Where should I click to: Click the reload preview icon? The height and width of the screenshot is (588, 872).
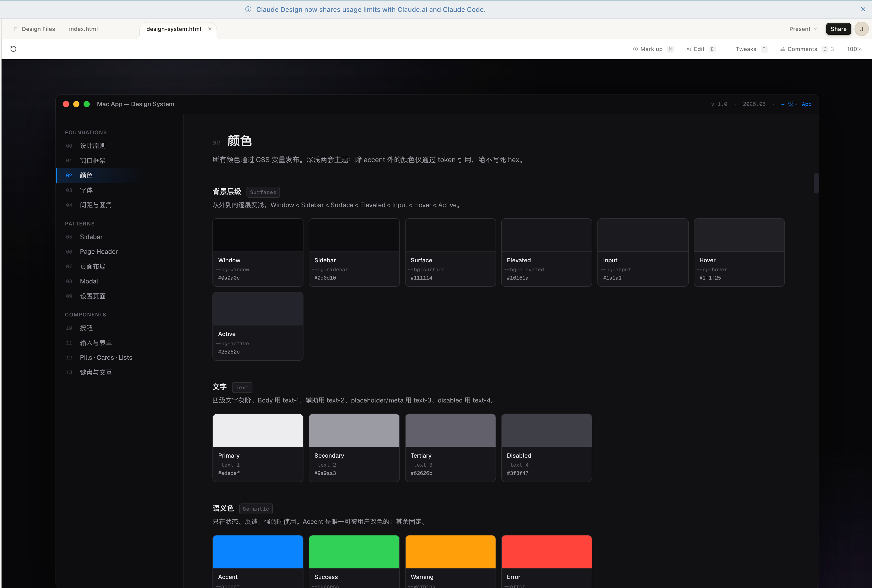click(x=13, y=49)
